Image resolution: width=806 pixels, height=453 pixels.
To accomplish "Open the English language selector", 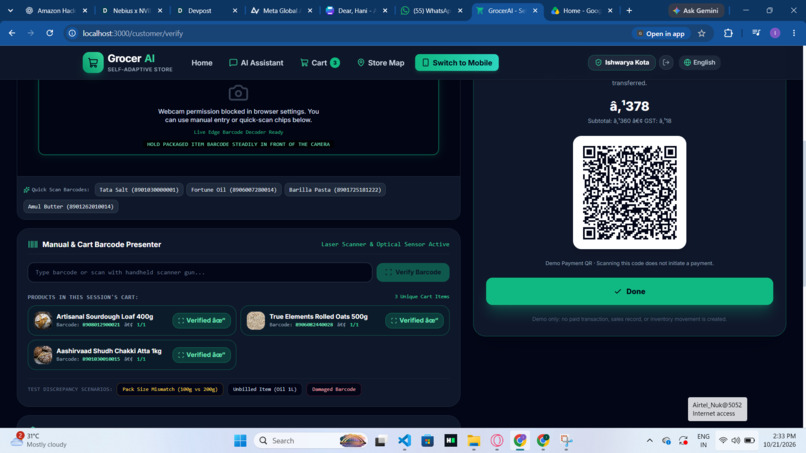I will click(x=700, y=63).
